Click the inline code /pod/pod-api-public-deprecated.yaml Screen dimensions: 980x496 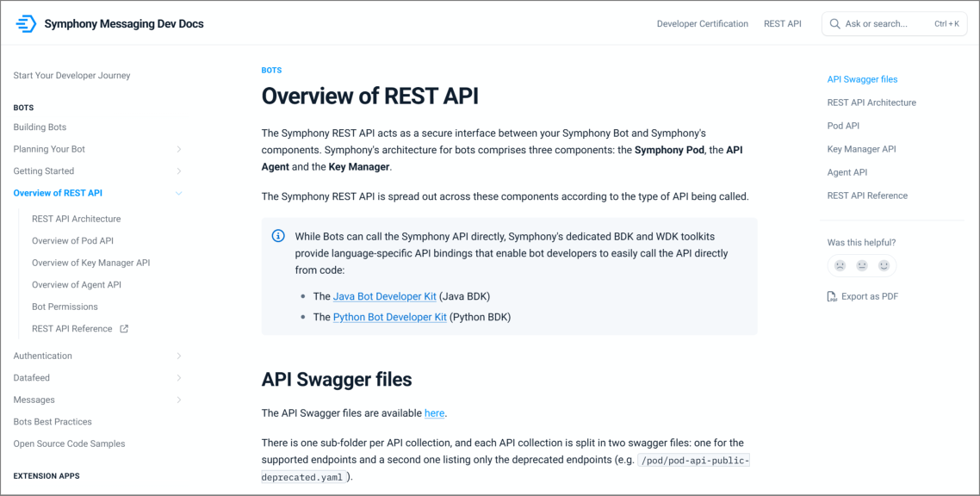coord(505,468)
